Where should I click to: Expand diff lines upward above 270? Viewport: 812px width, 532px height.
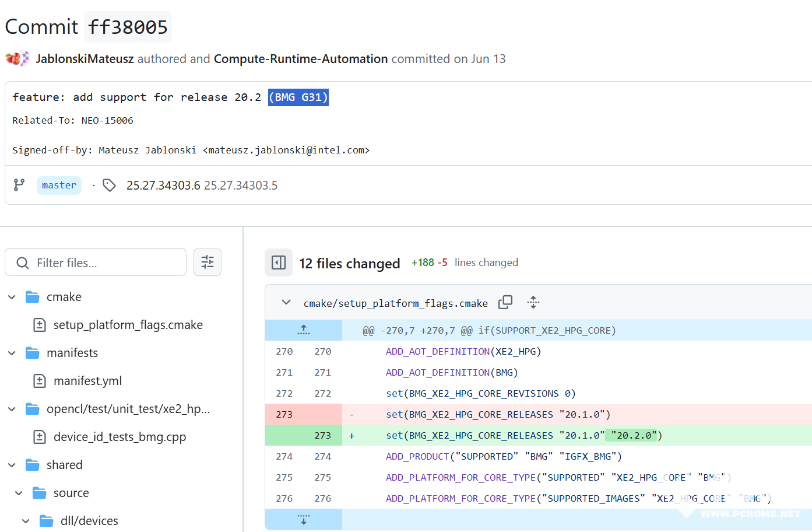(x=304, y=330)
